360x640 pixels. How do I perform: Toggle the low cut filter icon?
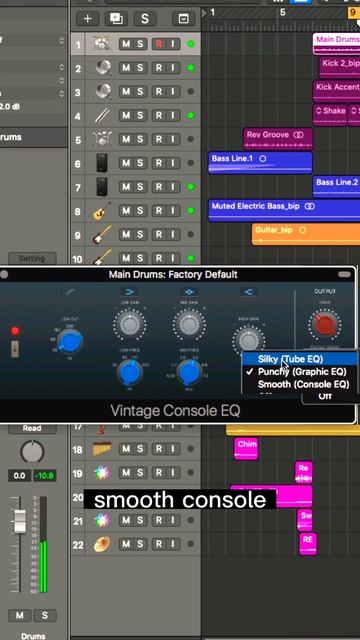point(70,291)
